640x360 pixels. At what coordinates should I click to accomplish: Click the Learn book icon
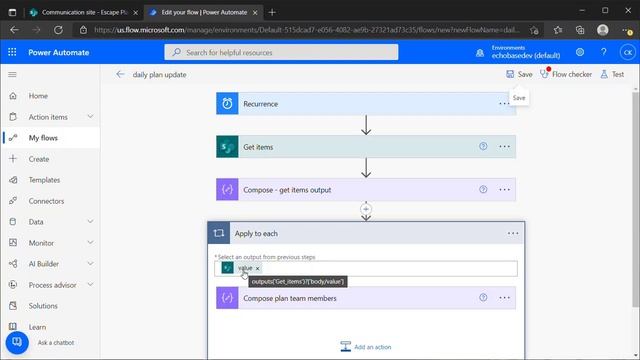(13, 327)
